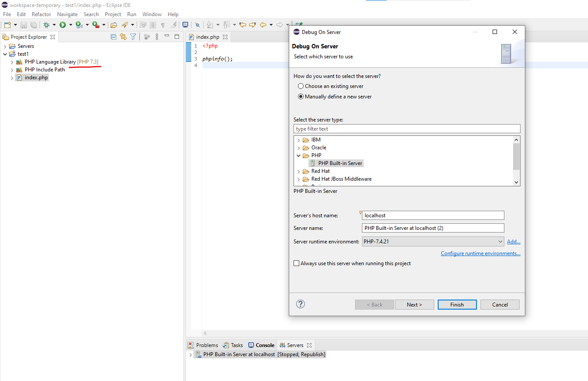This screenshot has height=381, width=588.
Task: Select the Choose an existing server radio button
Action: pos(301,86)
